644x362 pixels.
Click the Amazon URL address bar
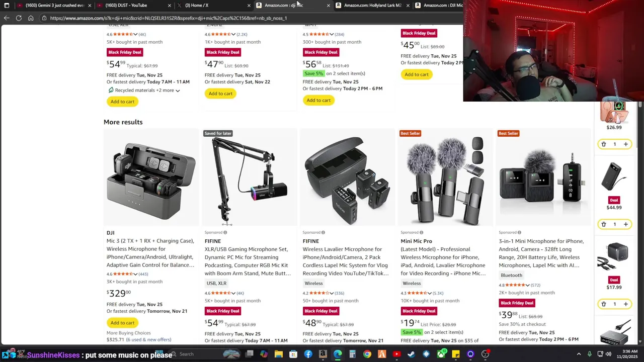pyautogui.click(x=252, y=18)
